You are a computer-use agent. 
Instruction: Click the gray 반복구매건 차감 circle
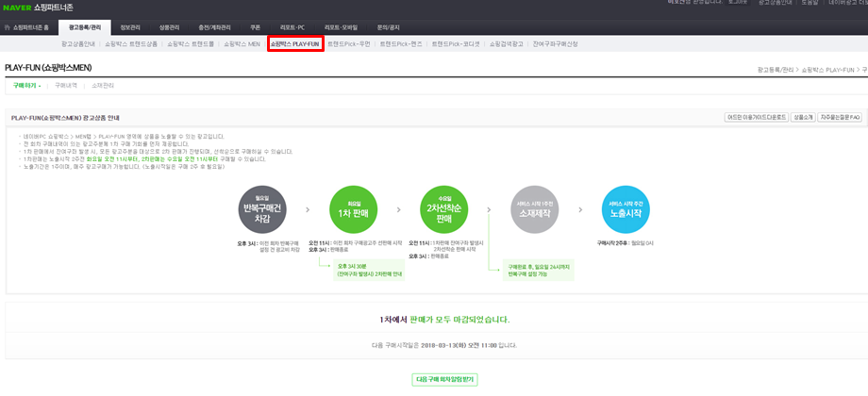coord(262,209)
